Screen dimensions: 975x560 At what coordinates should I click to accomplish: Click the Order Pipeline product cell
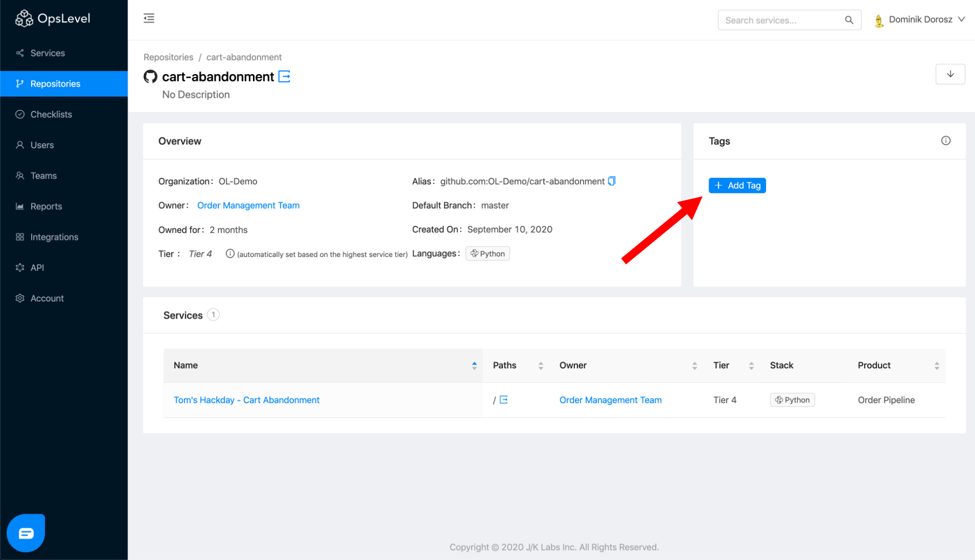[886, 400]
